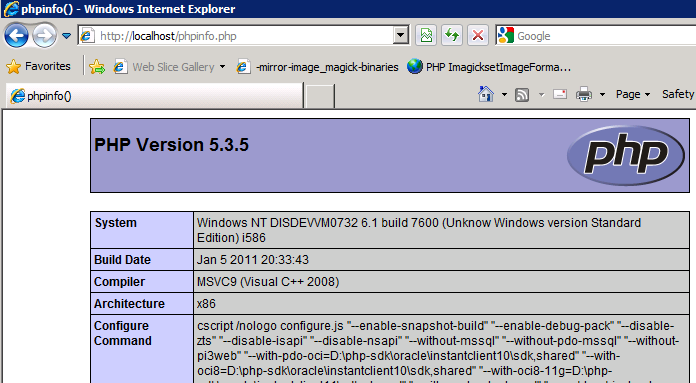Click the globe icon on PHP Imagick favorite
This screenshot has height=383, width=696.
pyautogui.click(x=415, y=67)
